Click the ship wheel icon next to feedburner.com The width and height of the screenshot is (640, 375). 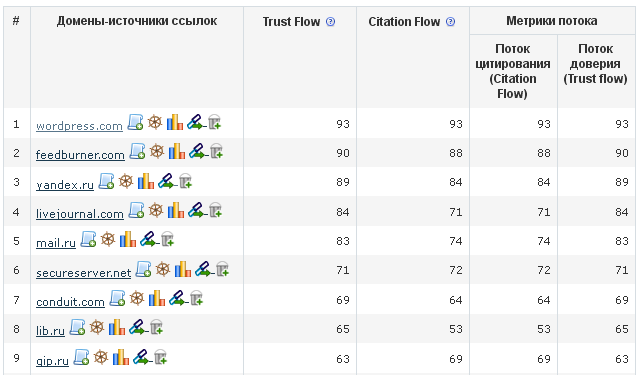(157, 151)
